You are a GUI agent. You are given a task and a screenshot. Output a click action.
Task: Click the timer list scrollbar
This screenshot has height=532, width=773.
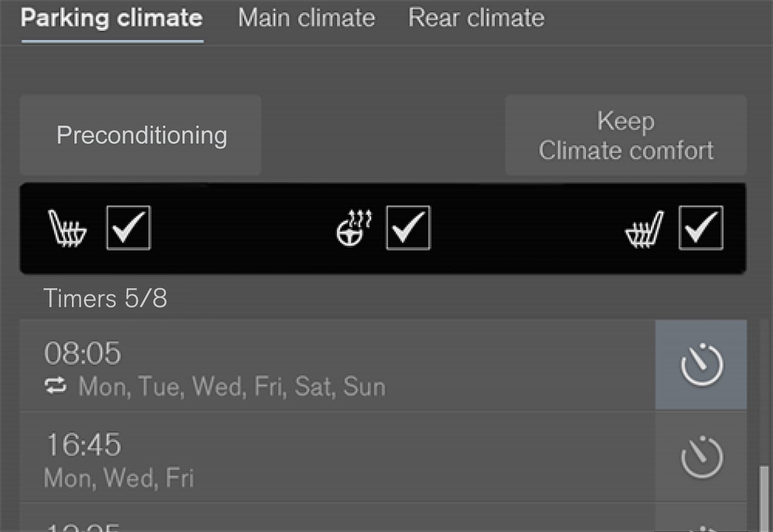764,498
